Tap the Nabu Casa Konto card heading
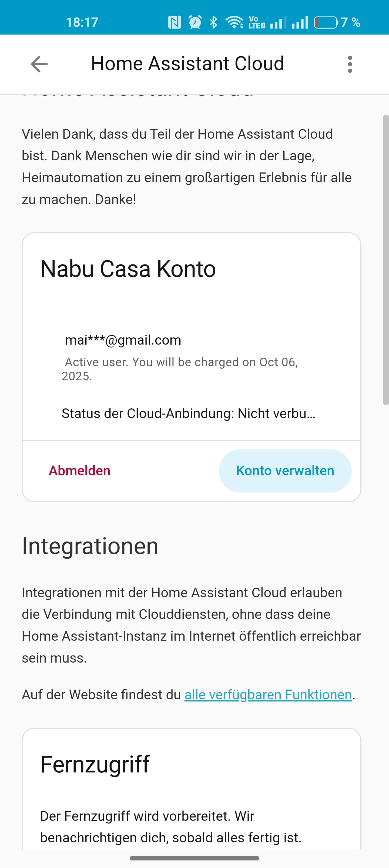The height and width of the screenshot is (868, 389). pyautogui.click(x=128, y=269)
